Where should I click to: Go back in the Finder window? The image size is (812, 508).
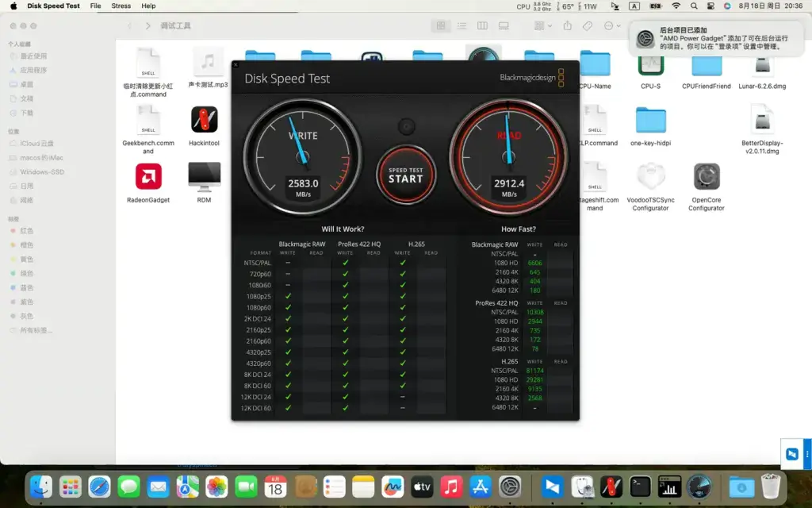coord(130,25)
